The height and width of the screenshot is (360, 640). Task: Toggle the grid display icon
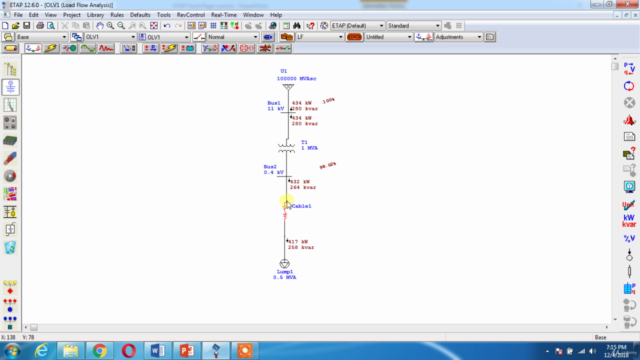point(213,26)
